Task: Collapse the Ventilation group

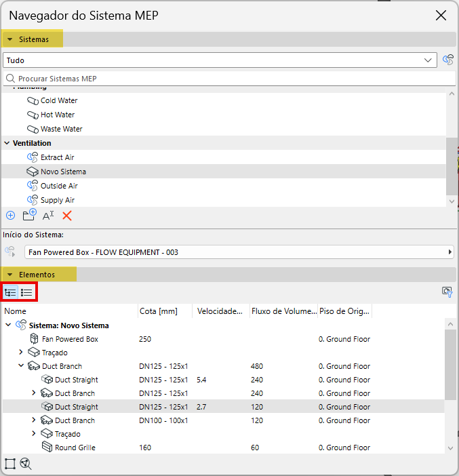Action: click(x=7, y=143)
